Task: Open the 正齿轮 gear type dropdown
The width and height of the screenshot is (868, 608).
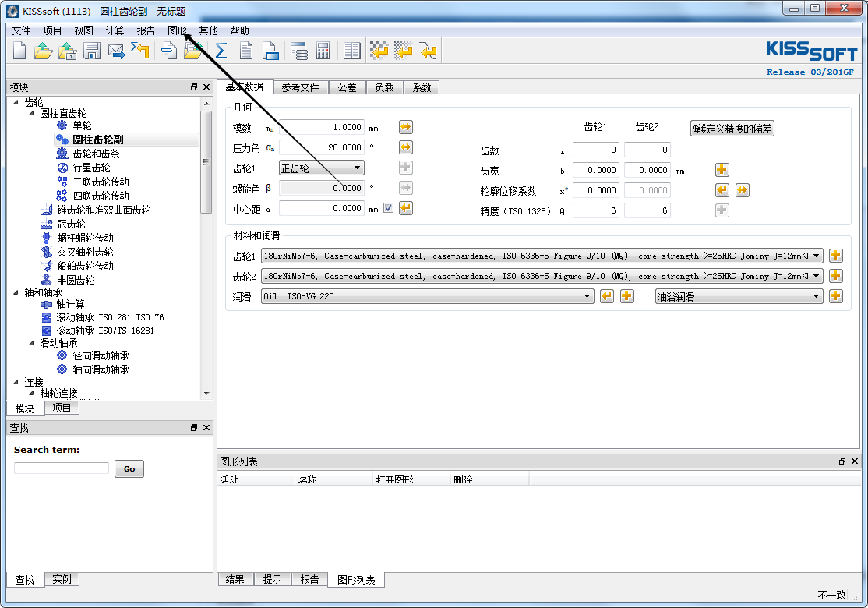Action: (x=322, y=168)
